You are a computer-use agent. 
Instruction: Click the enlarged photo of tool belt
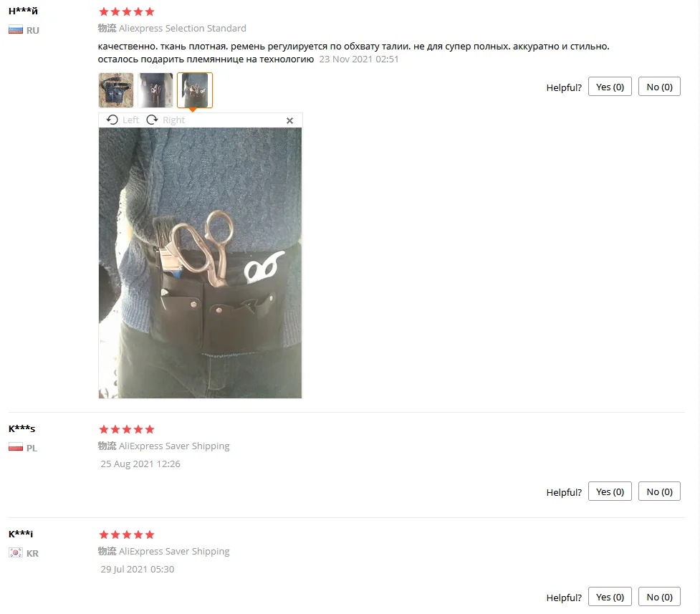(200, 263)
